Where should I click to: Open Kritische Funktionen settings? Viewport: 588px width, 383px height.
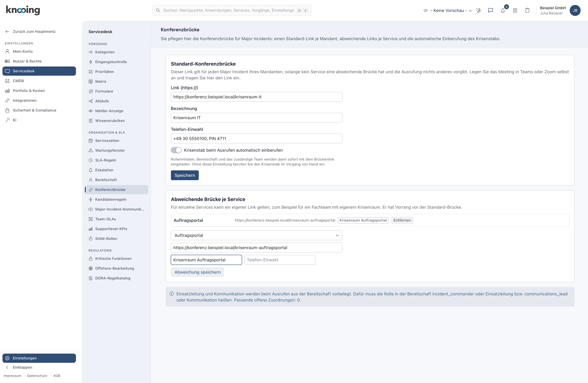(116, 258)
